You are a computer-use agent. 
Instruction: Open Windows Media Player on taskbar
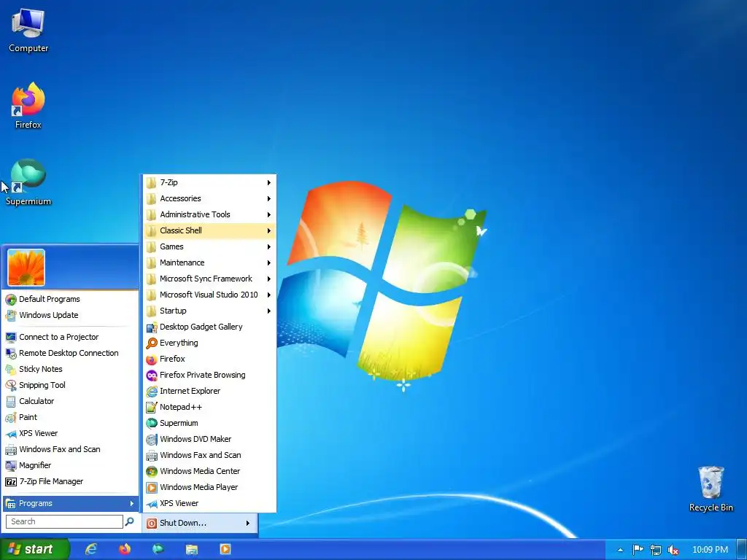pos(225,550)
